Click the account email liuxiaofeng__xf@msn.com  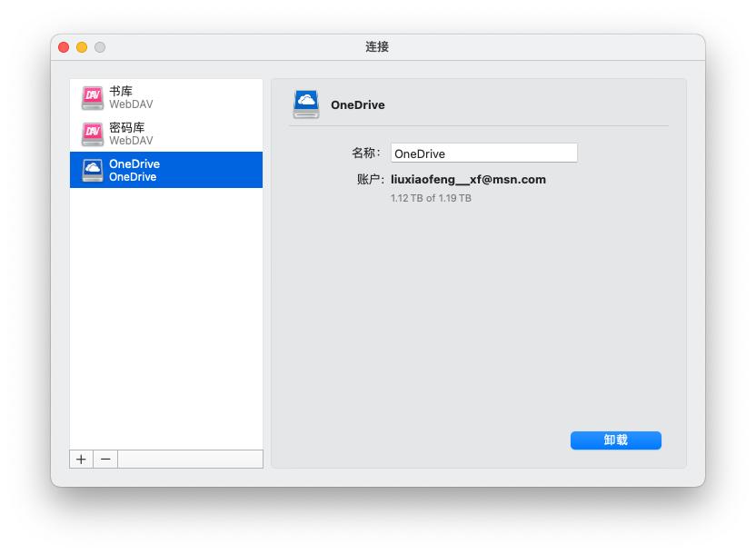[x=468, y=179]
